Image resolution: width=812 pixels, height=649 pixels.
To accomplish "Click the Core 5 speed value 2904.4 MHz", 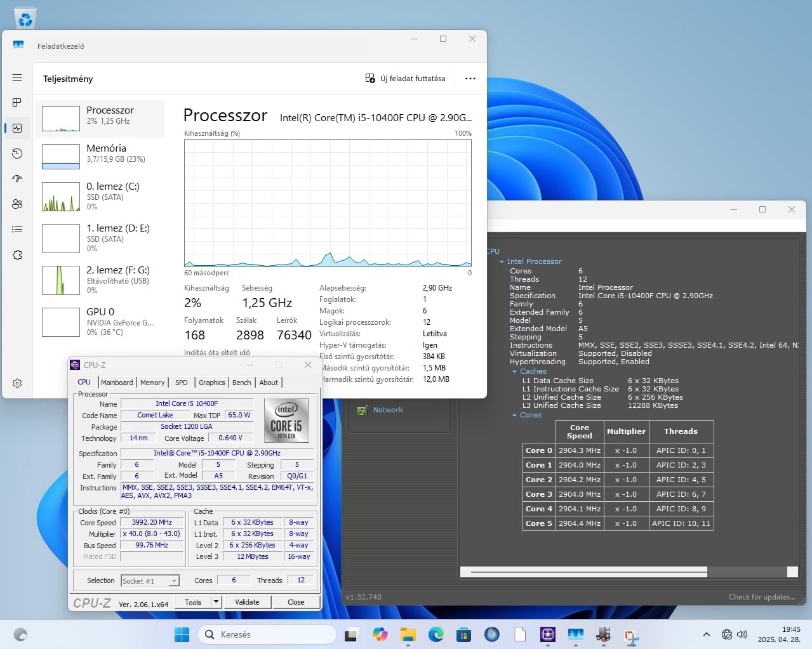I will coord(579,523).
